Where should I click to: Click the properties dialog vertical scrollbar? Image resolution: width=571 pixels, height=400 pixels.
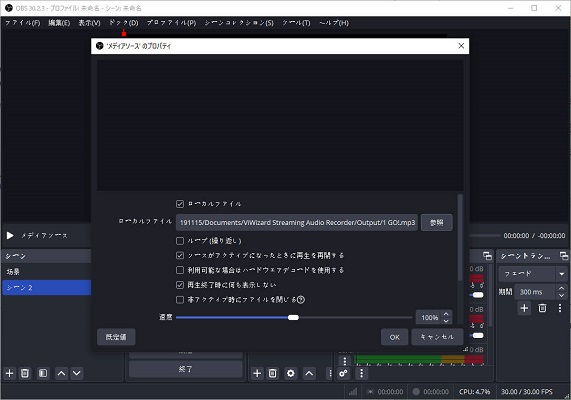460,237
